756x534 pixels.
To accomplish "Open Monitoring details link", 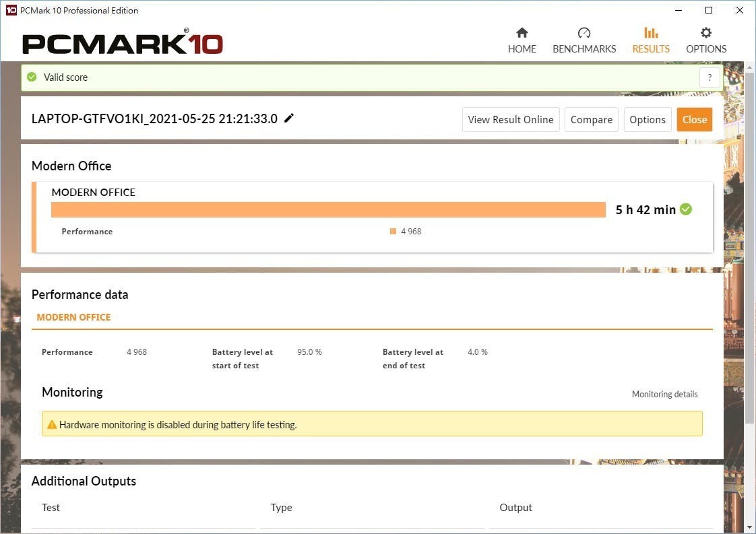I will [664, 394].
